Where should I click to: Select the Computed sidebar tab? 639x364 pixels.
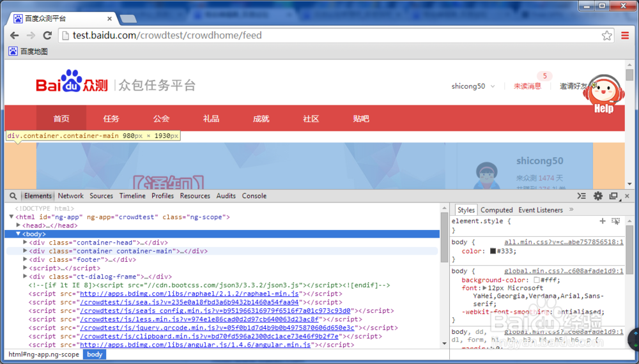(497, 210)
